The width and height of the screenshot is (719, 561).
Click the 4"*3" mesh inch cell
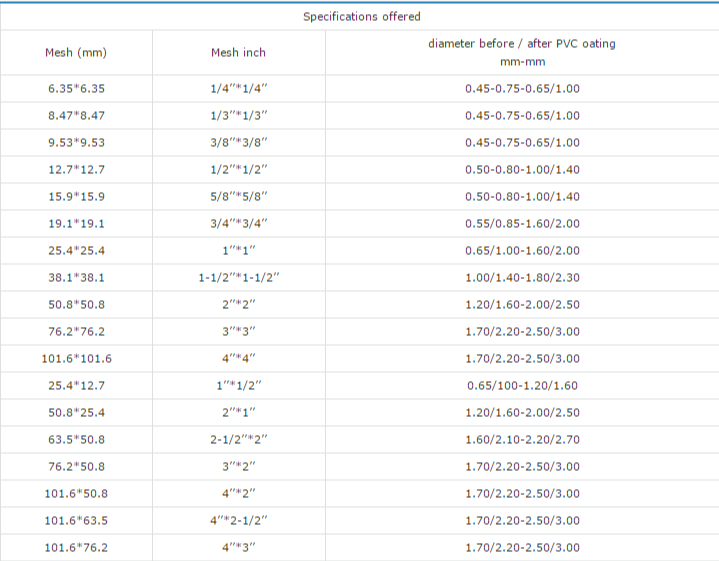coord(238,547)
